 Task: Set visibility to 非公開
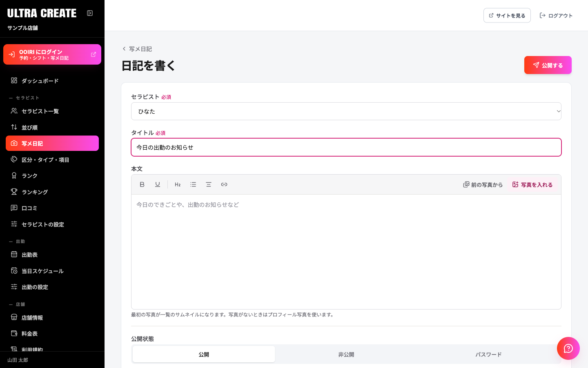click(x=346, y=355)
